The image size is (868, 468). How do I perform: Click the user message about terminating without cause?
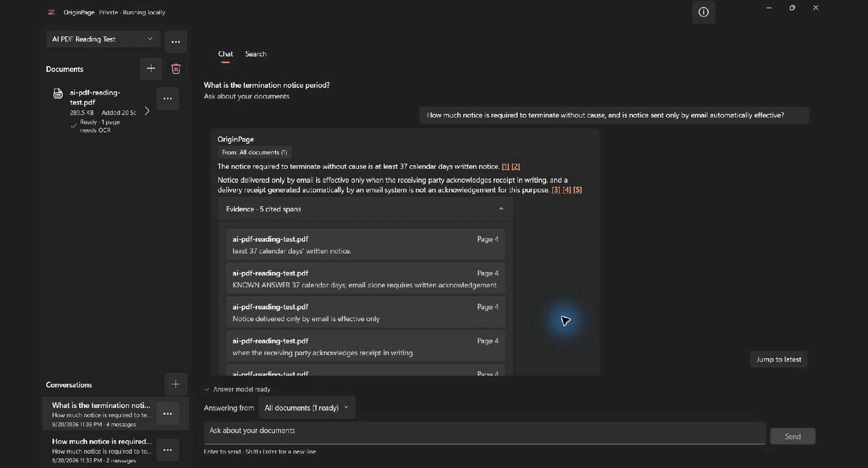pos(614,115)
